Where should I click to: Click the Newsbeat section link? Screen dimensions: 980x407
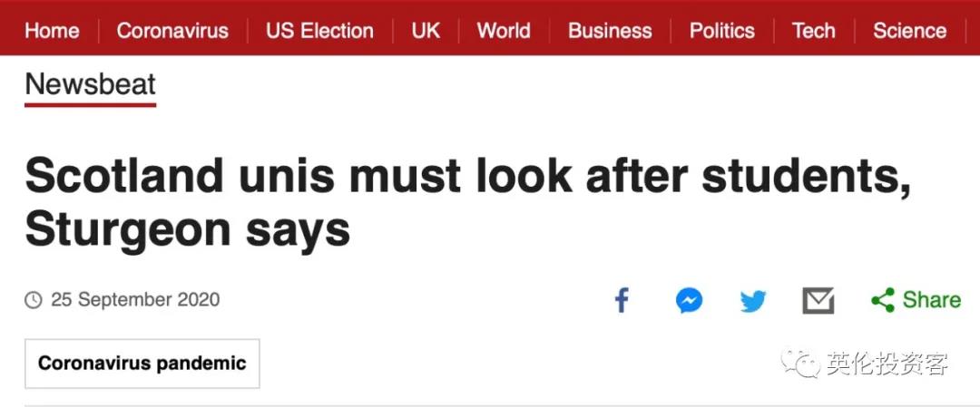coord(90,85)
